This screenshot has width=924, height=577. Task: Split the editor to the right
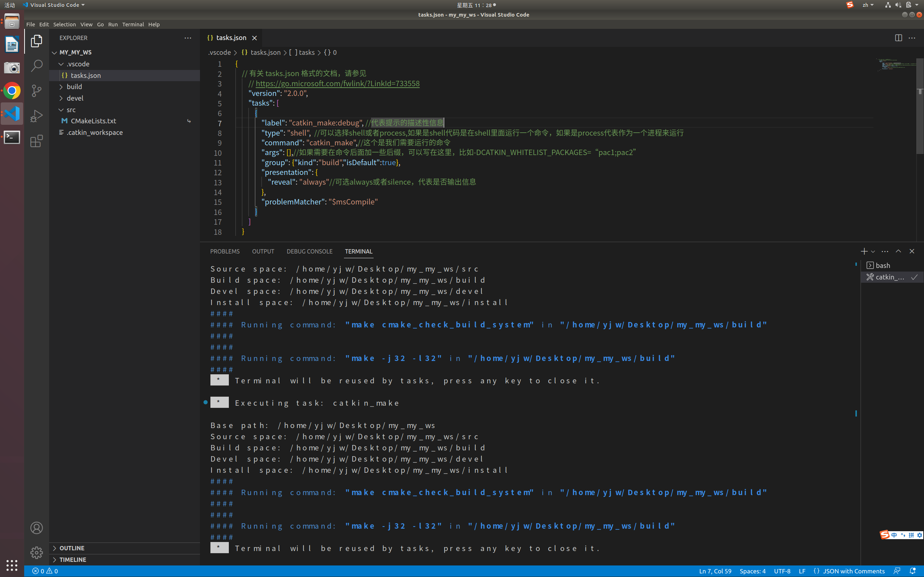898,38
